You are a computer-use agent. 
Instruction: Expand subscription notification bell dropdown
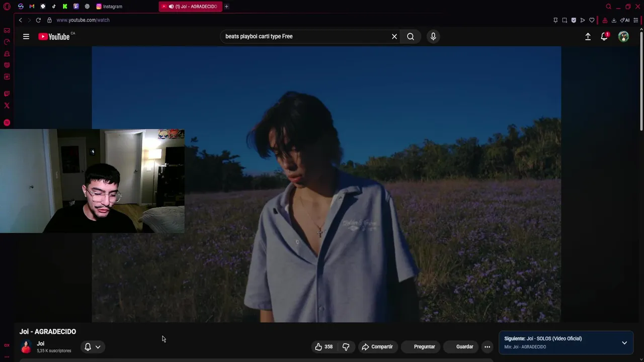pos(93,346)
